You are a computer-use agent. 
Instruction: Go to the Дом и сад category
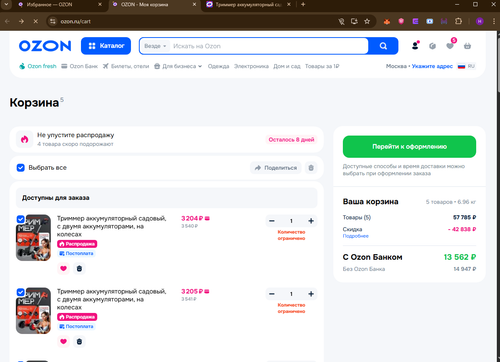click(x=287, y=66)
